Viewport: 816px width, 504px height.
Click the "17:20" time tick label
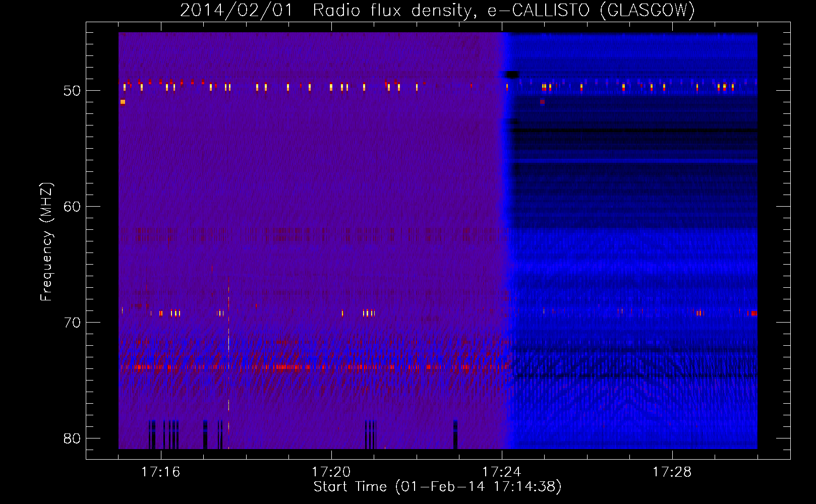tap(331, 472)
